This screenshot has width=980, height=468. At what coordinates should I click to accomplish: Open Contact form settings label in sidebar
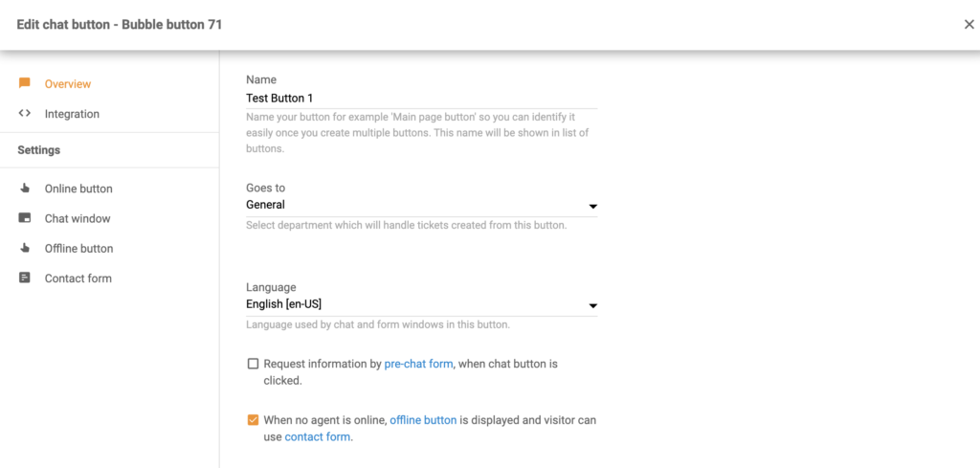coord(78,279)
